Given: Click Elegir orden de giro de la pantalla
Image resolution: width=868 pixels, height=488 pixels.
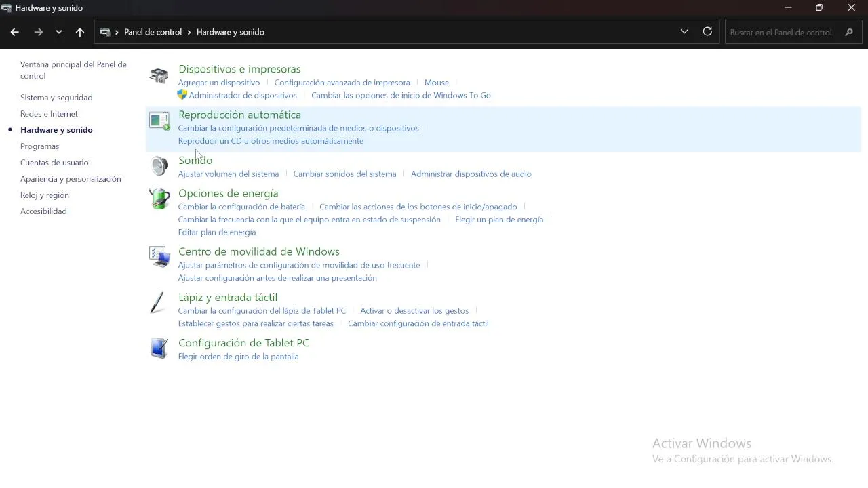Looking at the screenshot, I should (x=238, y=357).
